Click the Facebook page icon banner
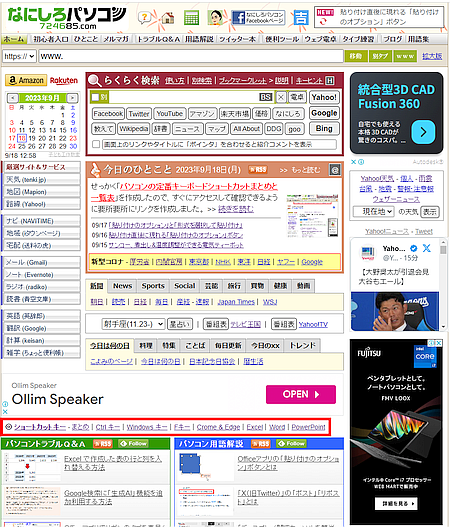 click(258, 17)
